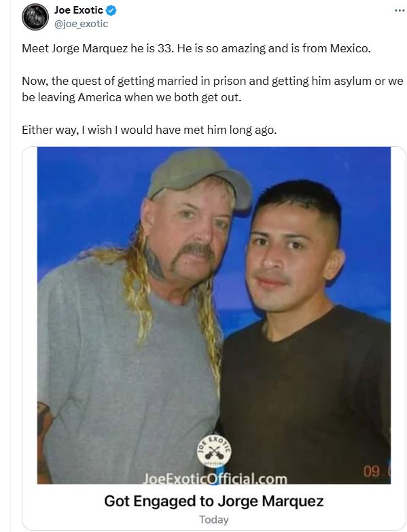Click the 'Today' label under the headline
This screenshot has height=532, width=407.
(213, 520)
